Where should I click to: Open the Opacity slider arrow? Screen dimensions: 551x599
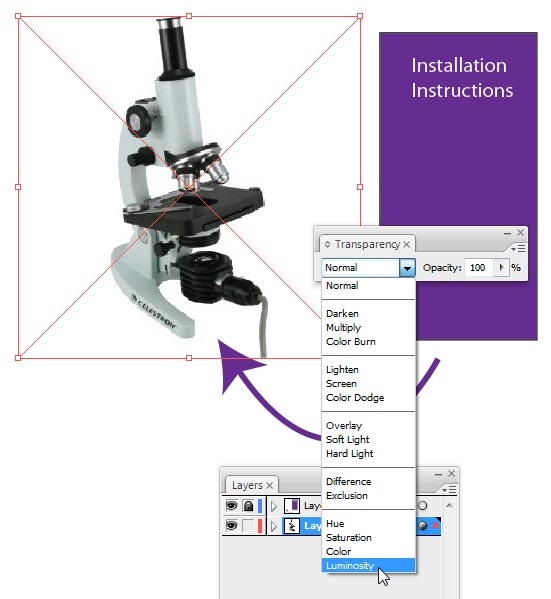(501, 267)
